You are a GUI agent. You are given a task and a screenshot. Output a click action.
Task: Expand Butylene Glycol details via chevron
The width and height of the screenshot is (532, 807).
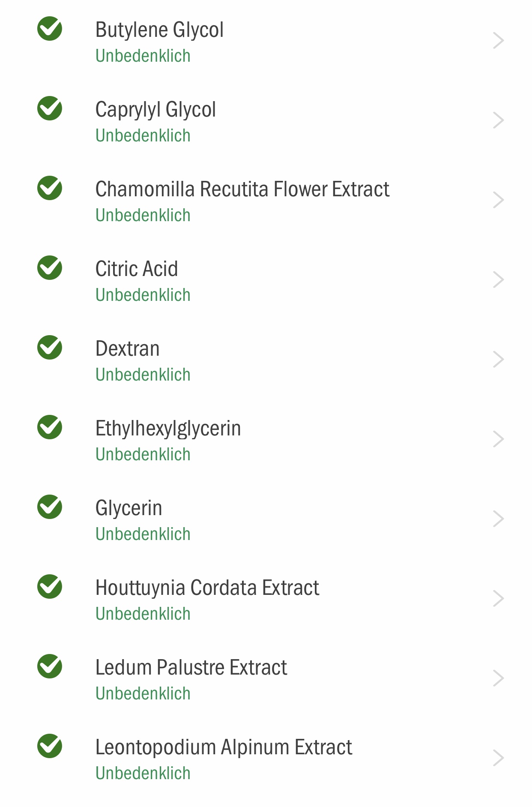[498, 41]
